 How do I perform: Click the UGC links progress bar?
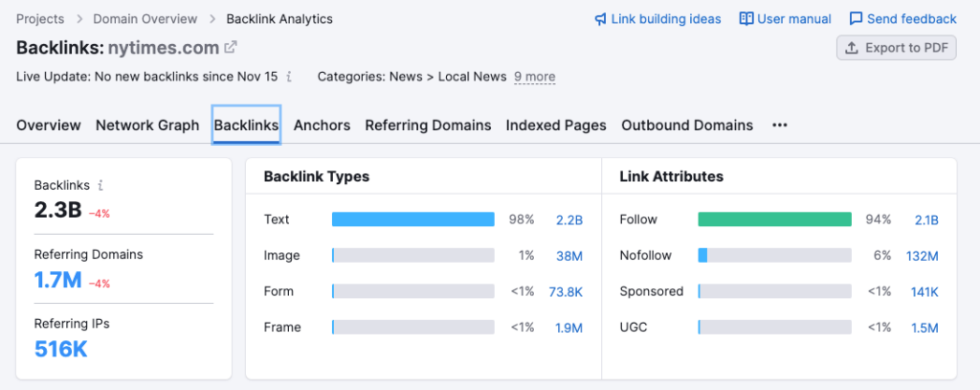point(774,328)
